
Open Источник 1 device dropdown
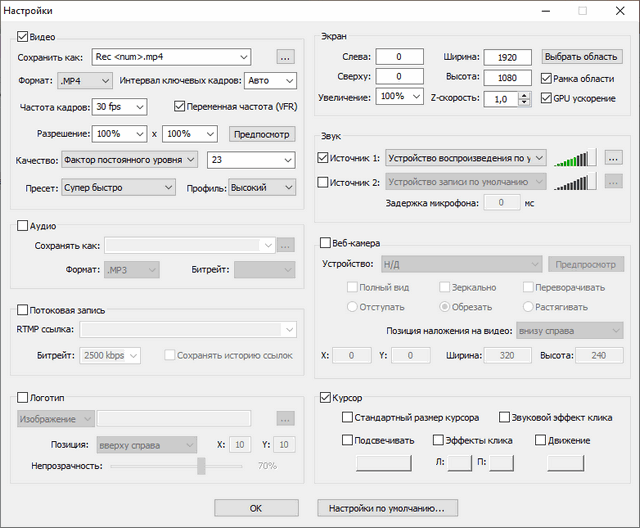click(x=466, y=158)
